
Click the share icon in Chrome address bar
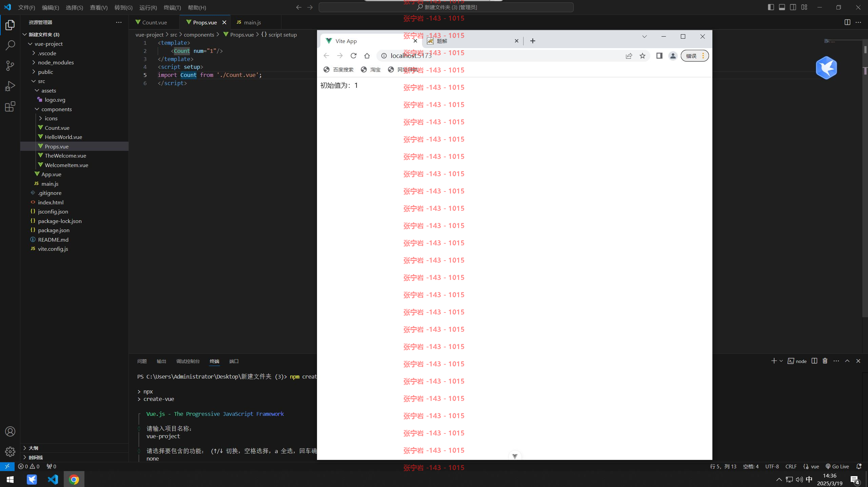point(629,56)
